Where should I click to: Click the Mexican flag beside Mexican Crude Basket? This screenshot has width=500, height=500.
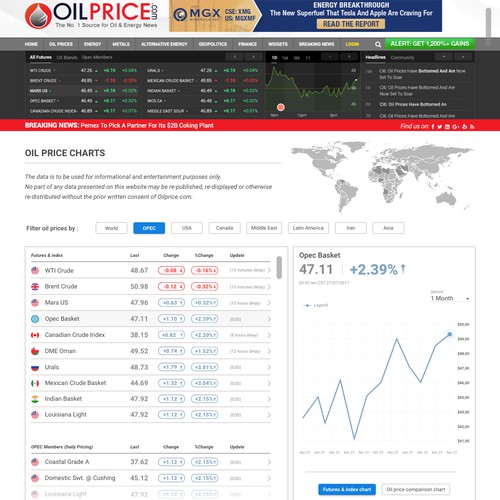[x=35, y=383]
